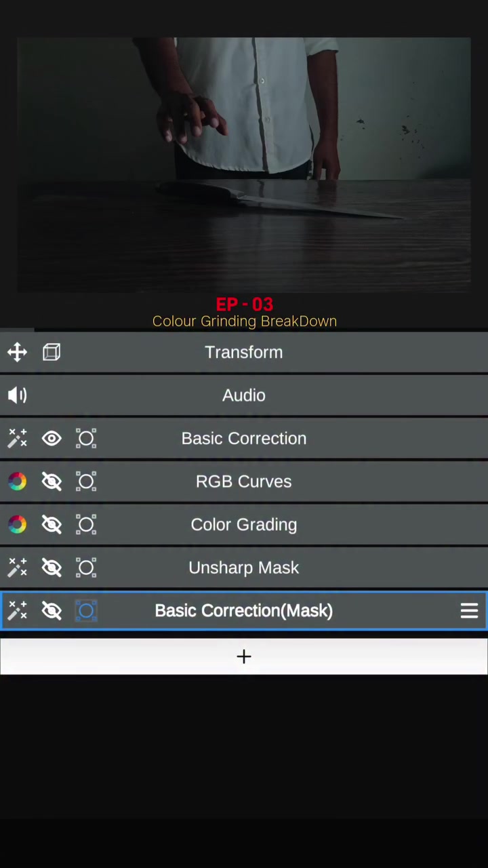Tap the video preview frame
Image resolution: width=488 pixels, height=868 pixels.
[x=244, y=165]
